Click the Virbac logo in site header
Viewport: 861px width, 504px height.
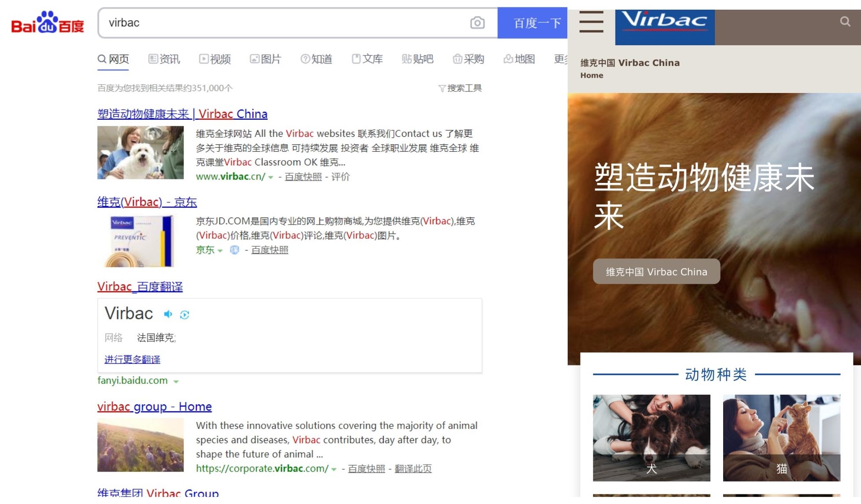coord(665,27)
